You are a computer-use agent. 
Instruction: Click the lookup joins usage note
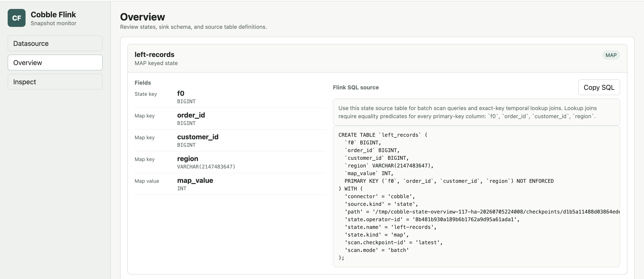click(x=476, y=112)
